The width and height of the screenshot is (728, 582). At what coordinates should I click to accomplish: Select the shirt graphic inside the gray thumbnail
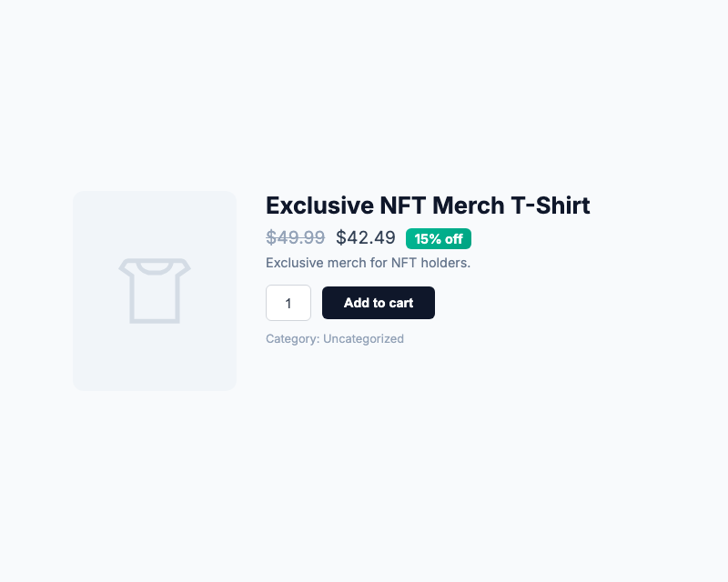155,291
